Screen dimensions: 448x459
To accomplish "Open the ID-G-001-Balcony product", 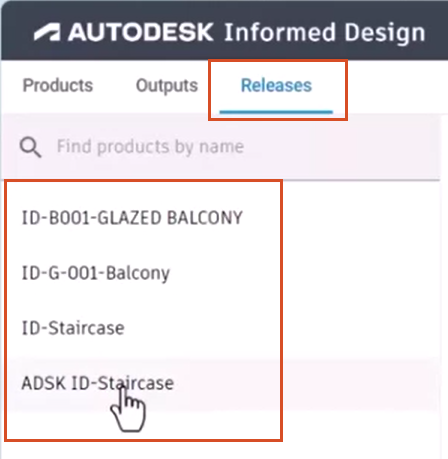I will coord(96,273).
